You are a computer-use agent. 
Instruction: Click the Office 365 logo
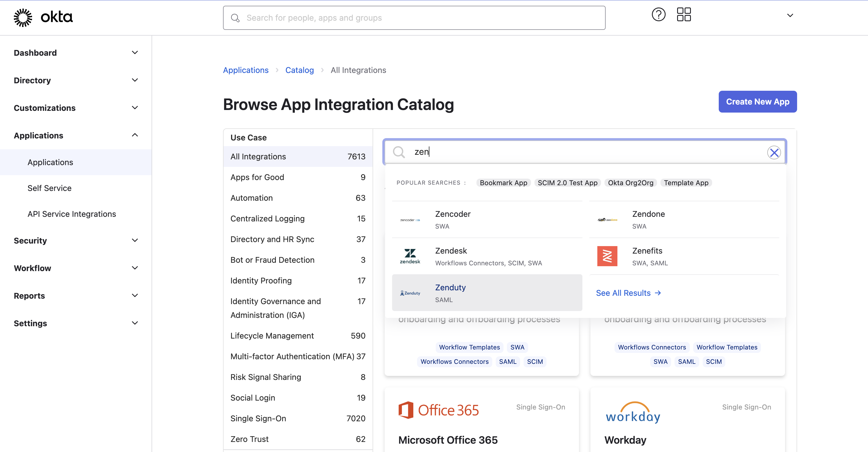[438, 410]
